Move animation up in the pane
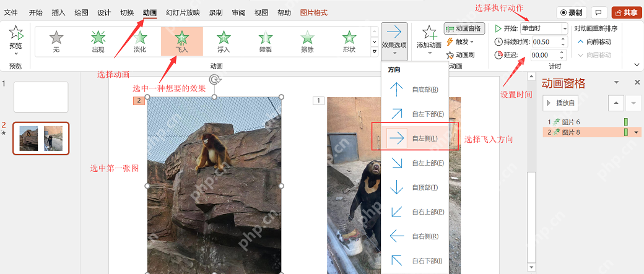The height and width of the screenshot is (274, 644). [616, 103]
